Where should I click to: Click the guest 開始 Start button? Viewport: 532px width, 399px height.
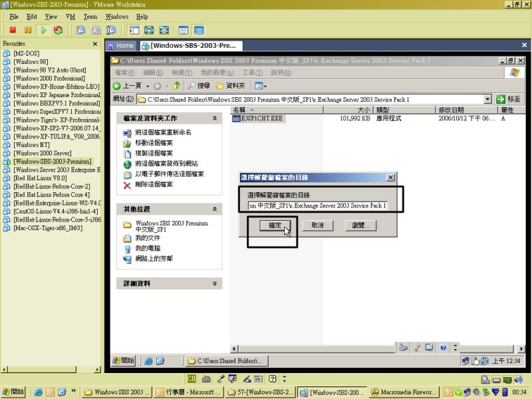point(124,360)
